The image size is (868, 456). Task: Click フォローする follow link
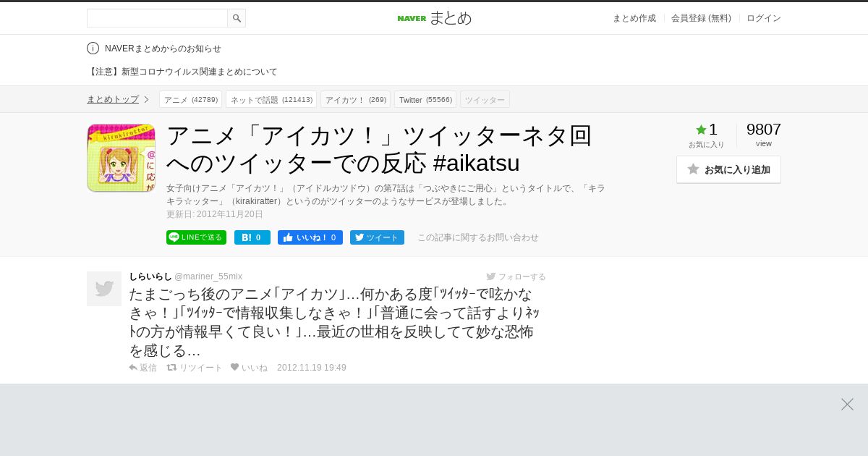tap(516, 276)
